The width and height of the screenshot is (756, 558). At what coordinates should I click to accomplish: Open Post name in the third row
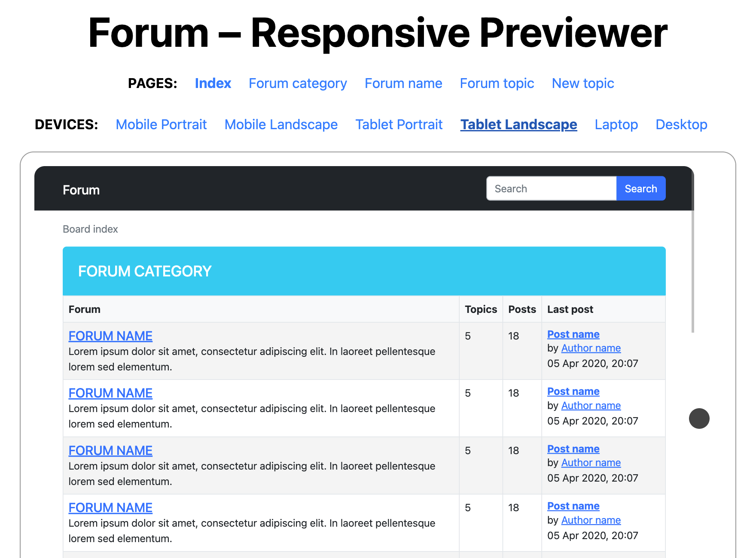coord(573,449)
